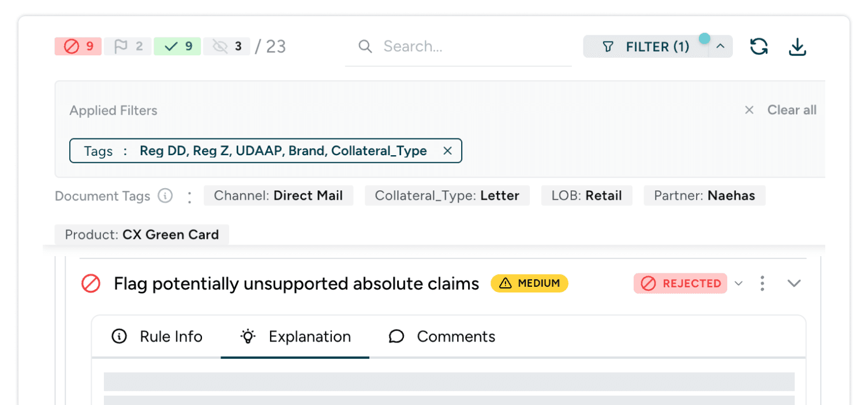This screenshot has height=405, width=868.
Task: Click the X icon beside Clear all
Action: pyautogui.click(x=749, y=110)
